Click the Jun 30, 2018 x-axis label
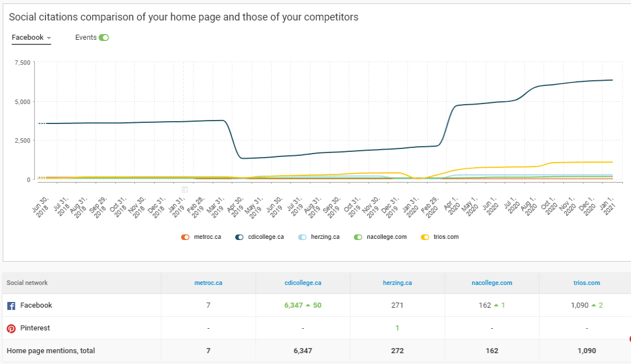The height and width of the screenshot is (364, 631). (40, 206)
